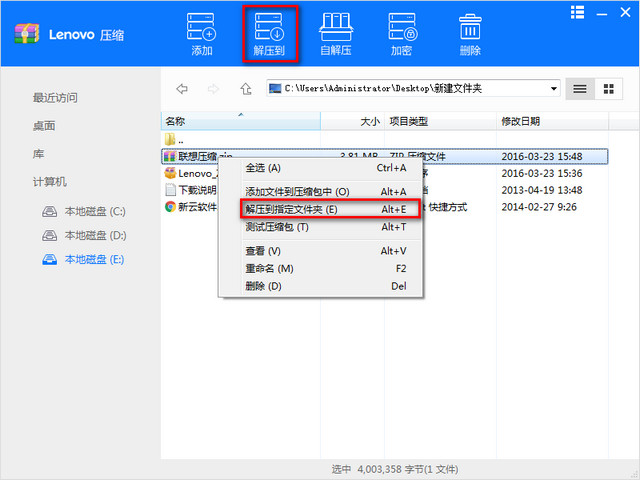Click the 删除 (Delete) trash icon
This screenshot has height=480, width=640.
tap(470, 35)
